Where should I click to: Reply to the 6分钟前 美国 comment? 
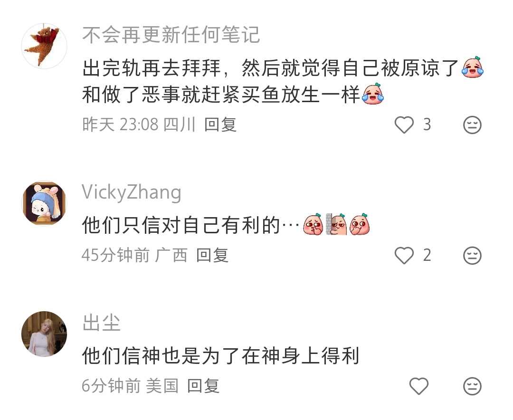click(x=203, y=386)
